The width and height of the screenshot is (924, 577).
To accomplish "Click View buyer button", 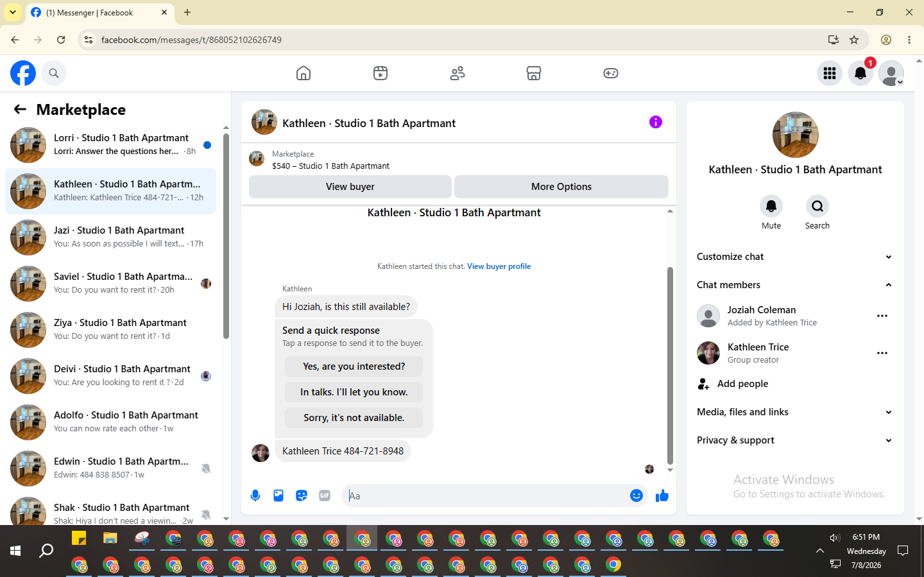I will 350,187.
